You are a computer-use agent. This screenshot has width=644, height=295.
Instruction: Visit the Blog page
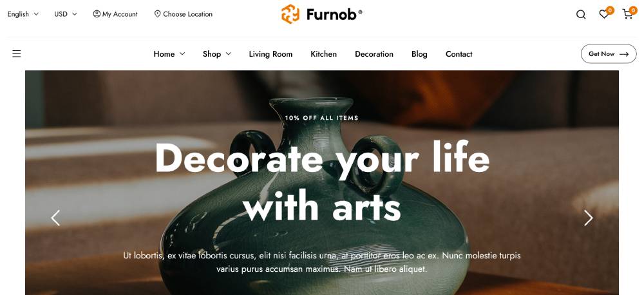tap(419, 54)
